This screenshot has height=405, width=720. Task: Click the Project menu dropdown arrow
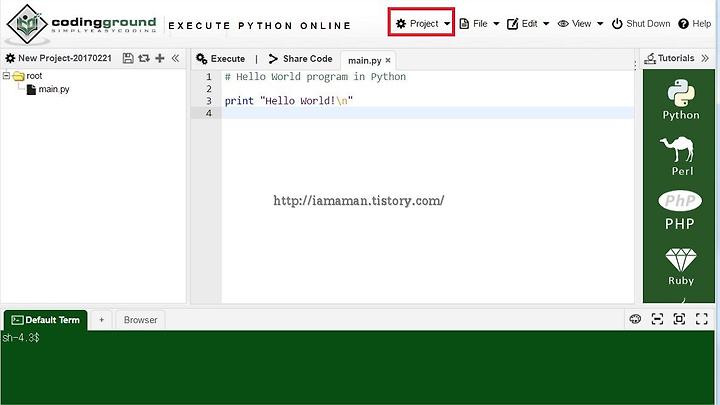click(447, 23)
